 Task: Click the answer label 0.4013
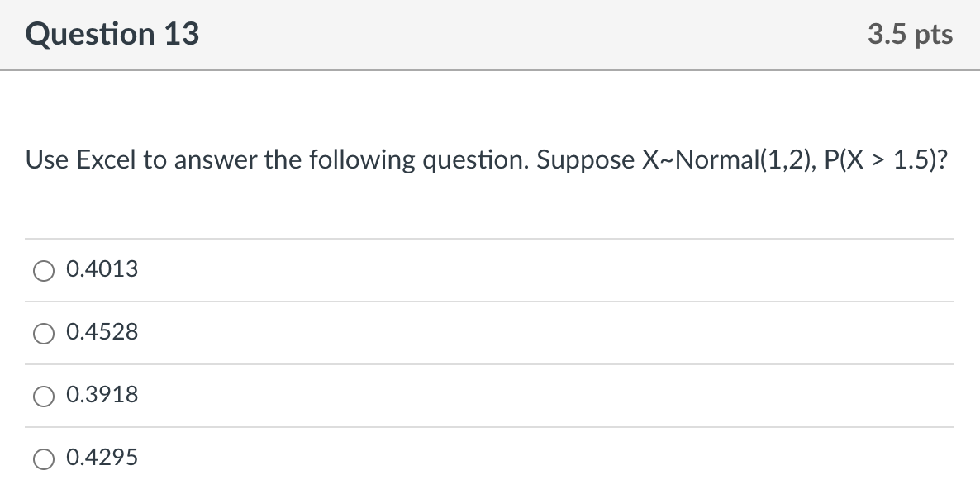click(102, 268)
